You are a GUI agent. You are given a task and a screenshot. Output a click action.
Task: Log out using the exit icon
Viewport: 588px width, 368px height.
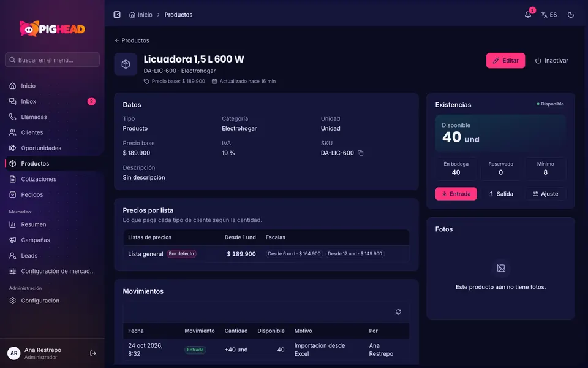pos(93,353)
